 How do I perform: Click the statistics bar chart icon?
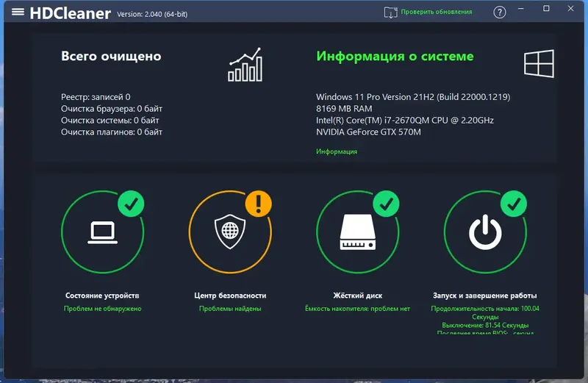point(245,65)
